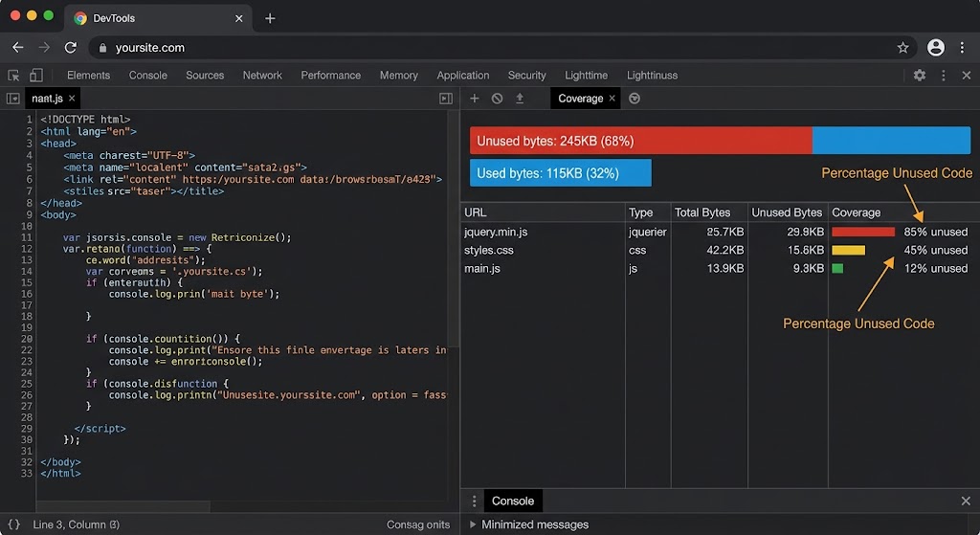
Task: Open DevTools settings gear
Action: (920, 75)
